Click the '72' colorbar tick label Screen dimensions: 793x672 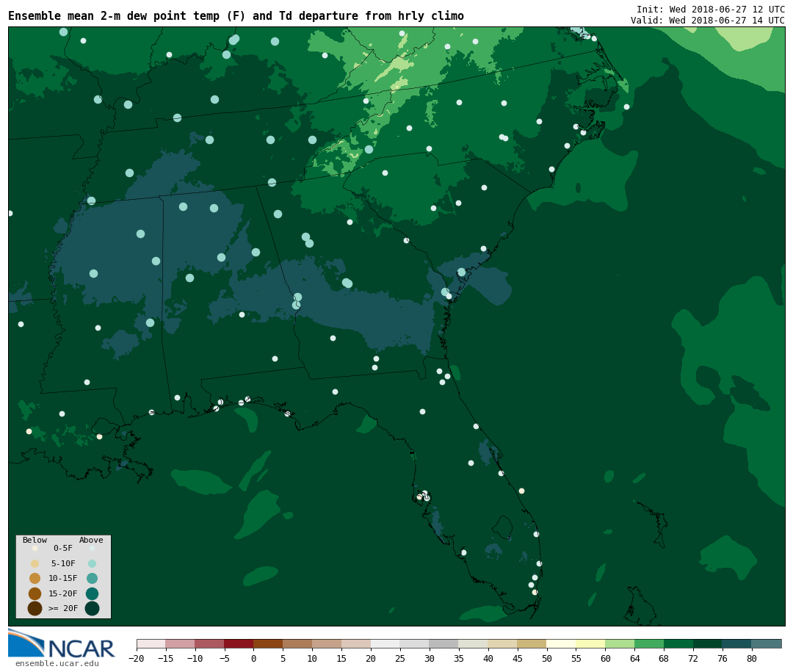point(693,658)
